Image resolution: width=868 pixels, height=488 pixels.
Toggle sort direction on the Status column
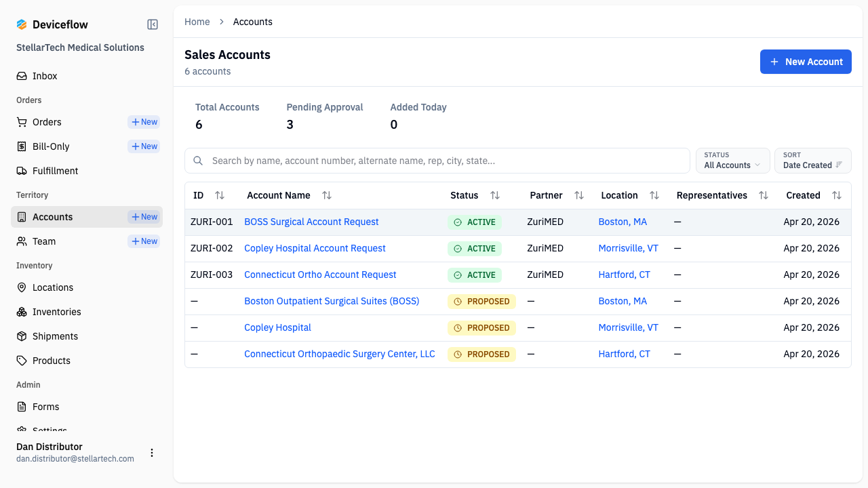pyautogui.click(x=495, y=195)
